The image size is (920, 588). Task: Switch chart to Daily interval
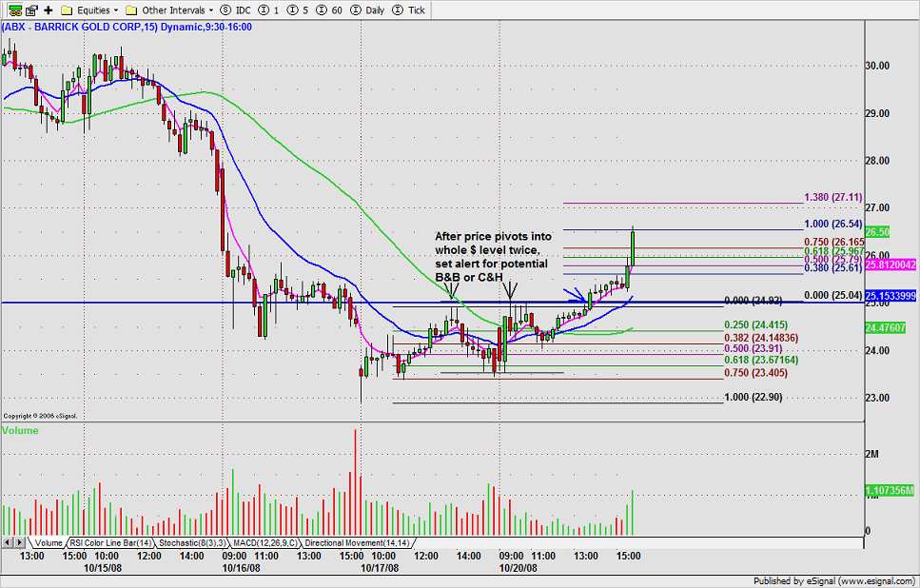pyautogui.click(x=366, y=10)
